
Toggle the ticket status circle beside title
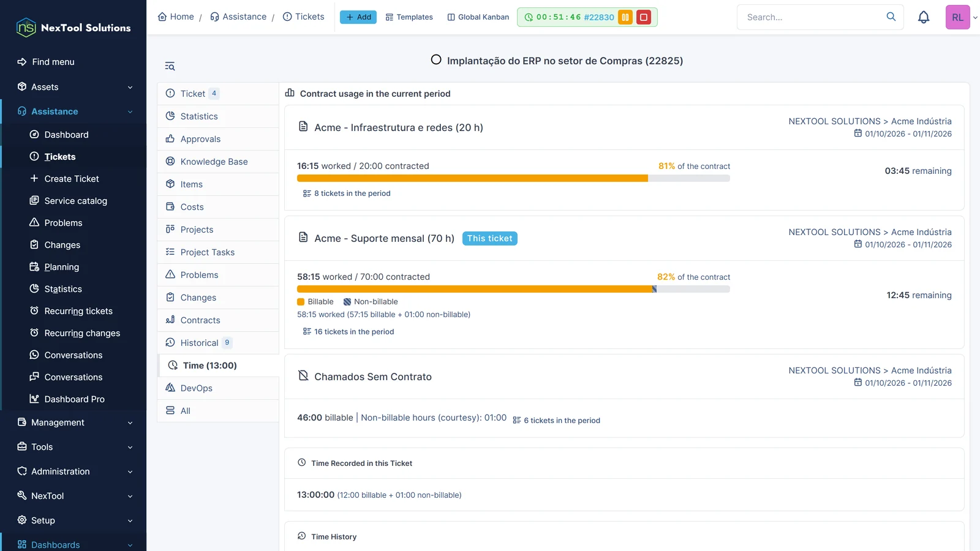436,60
